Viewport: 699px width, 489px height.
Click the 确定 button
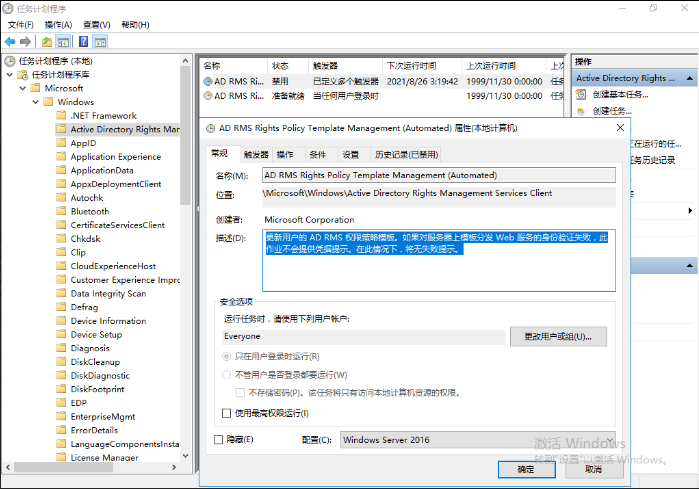tap(526, 469)
